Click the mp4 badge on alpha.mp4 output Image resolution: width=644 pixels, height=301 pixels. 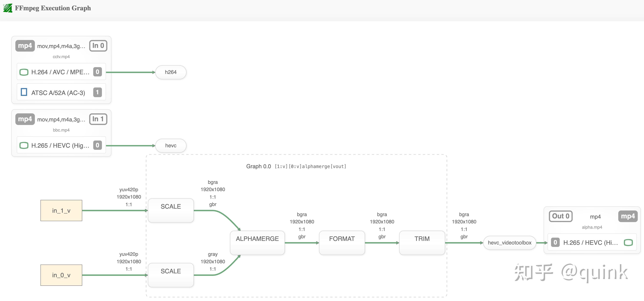[x=628, y=216]
